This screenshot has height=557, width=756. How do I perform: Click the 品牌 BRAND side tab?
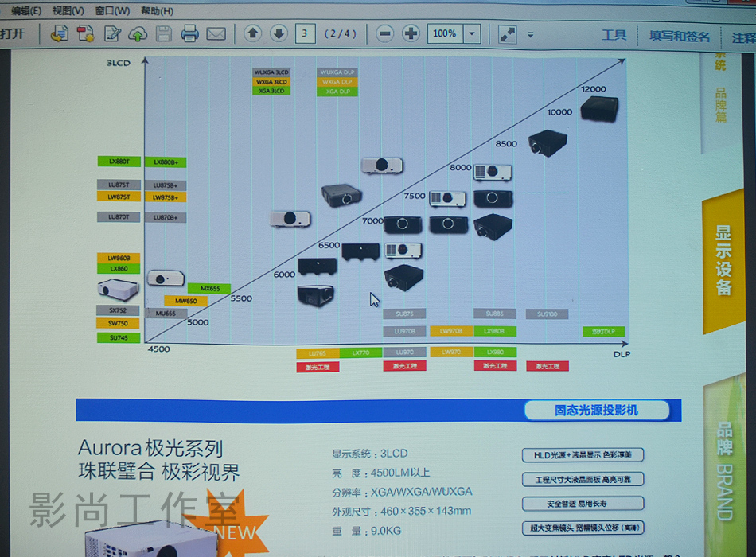click(725, 470)
